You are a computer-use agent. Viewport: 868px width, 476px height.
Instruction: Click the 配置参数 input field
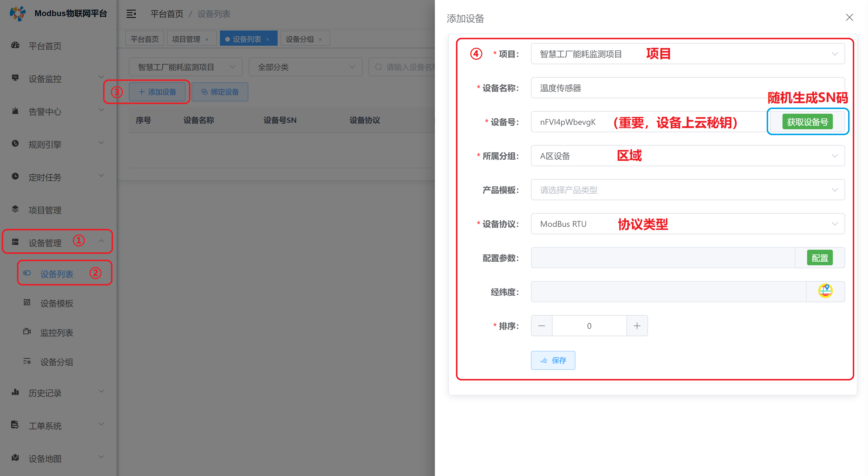pyautogui.click(x=663, y=258)
